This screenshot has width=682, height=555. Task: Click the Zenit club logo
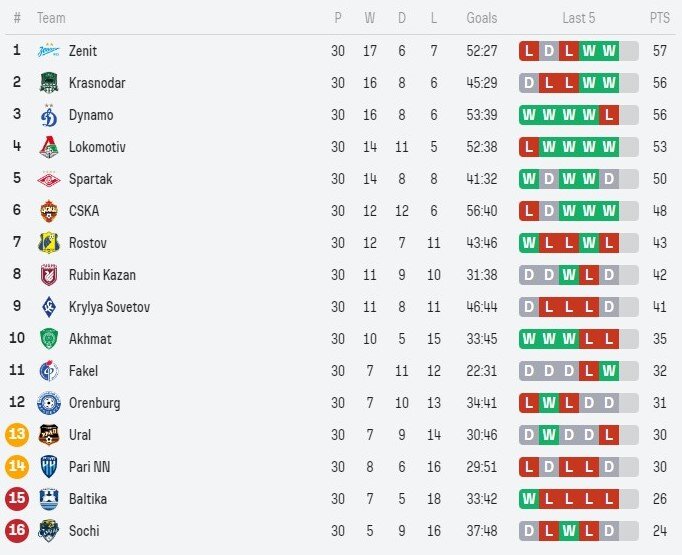click(49, 51)
